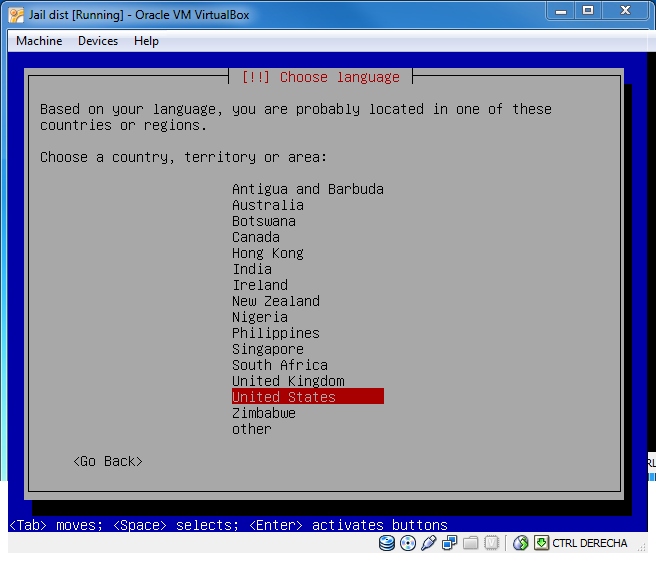This screenshot has height=561, width=656.
Task: Open the Devices menu
Action: coord(98,41)
